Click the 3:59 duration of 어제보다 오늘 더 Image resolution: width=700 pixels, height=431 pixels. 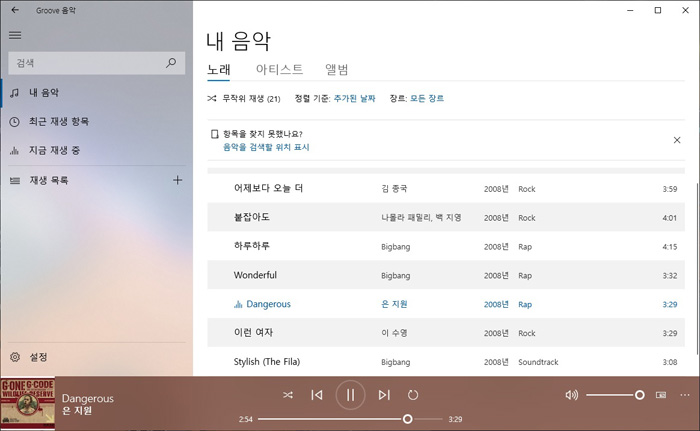point(670,189)
